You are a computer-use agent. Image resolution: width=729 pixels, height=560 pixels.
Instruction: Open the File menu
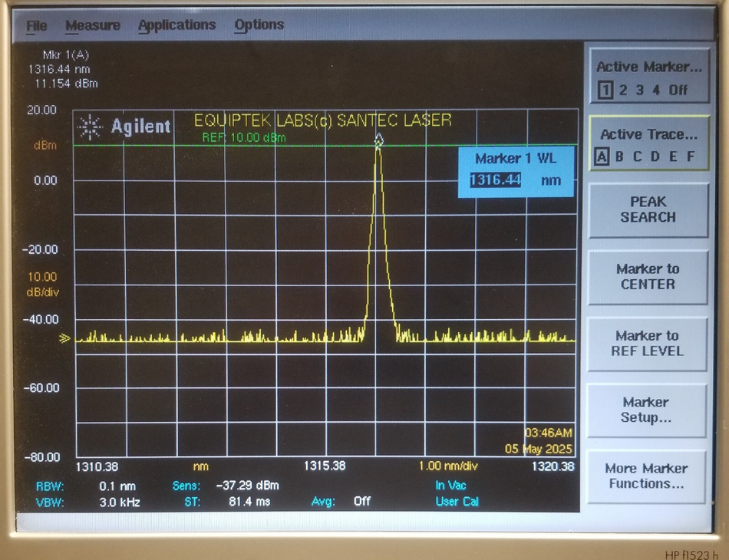(x=36, y=25)
